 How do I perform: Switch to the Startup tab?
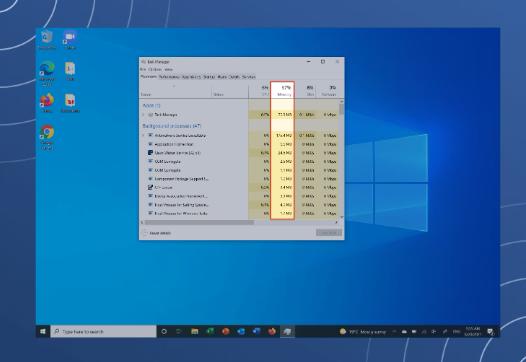(209, 77)
